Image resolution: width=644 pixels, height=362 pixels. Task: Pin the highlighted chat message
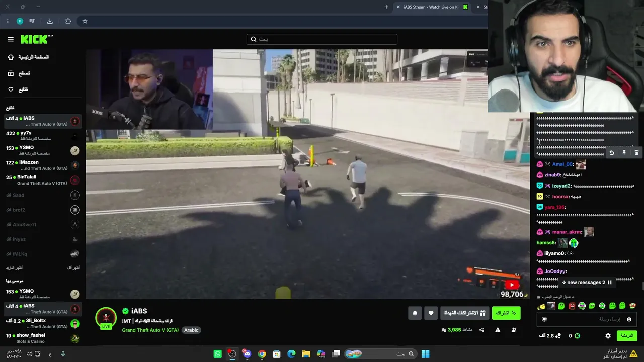click(624, 153)
